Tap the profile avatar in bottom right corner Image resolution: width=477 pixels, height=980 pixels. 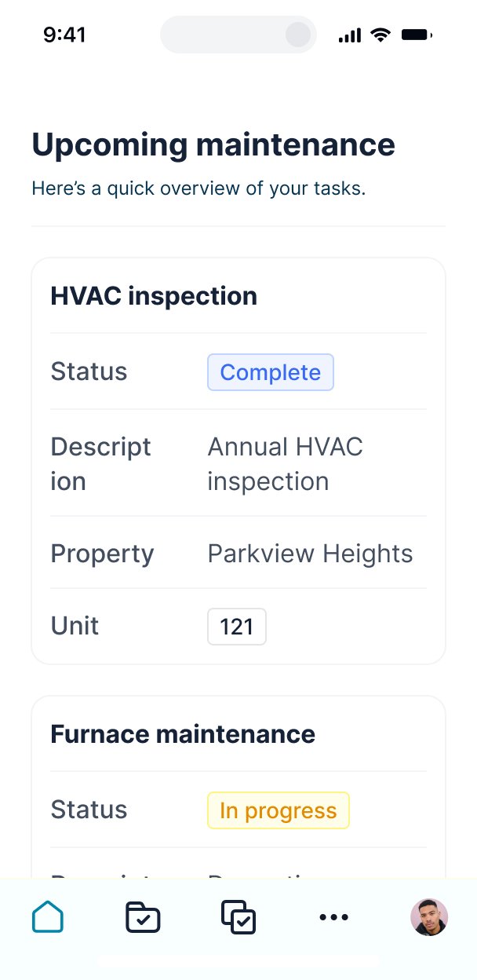pos(429,916)
